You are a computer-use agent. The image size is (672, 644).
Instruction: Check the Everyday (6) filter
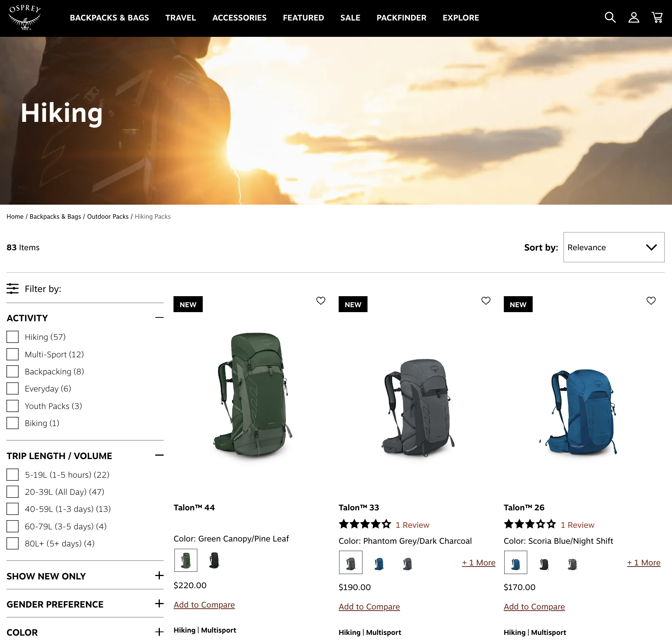click(x=13, y=388)
